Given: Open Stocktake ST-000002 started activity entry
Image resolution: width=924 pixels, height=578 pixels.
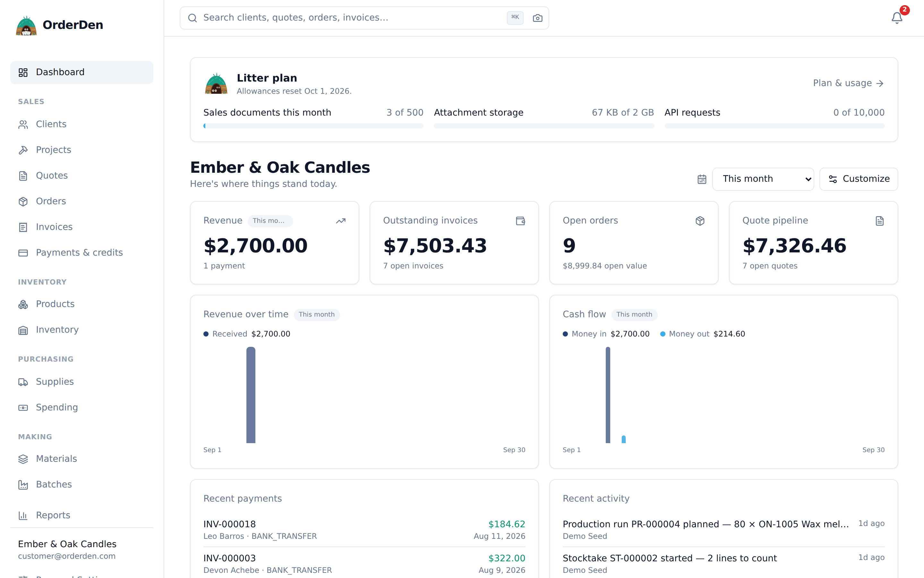Looking at the screenshot, I should [723, 564].
